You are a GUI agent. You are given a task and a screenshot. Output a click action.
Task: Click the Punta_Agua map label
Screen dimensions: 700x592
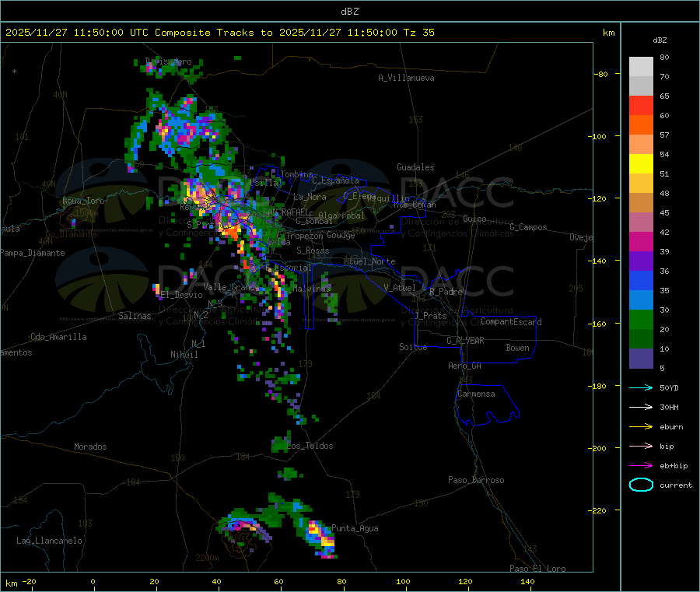point(355,528)
